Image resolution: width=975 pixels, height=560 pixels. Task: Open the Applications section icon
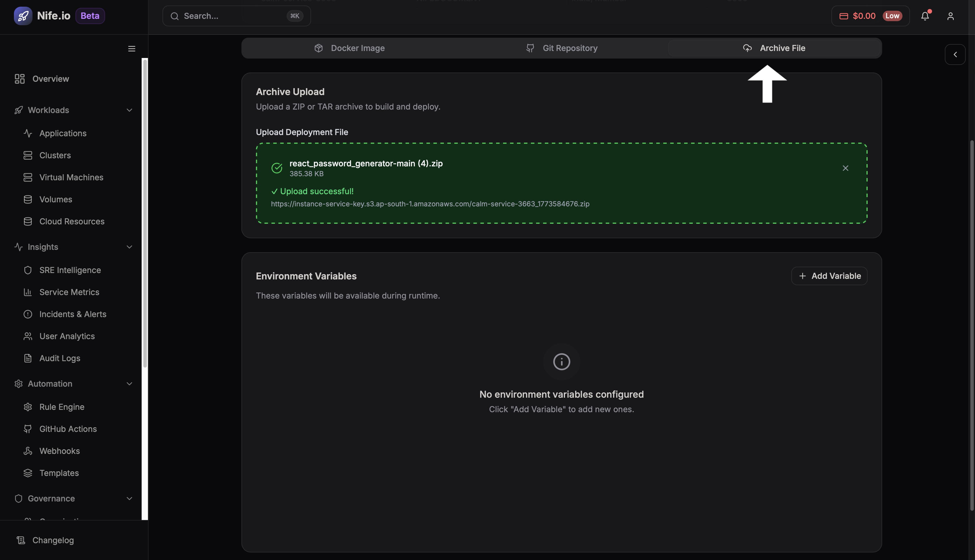click(x=28, y=133)
